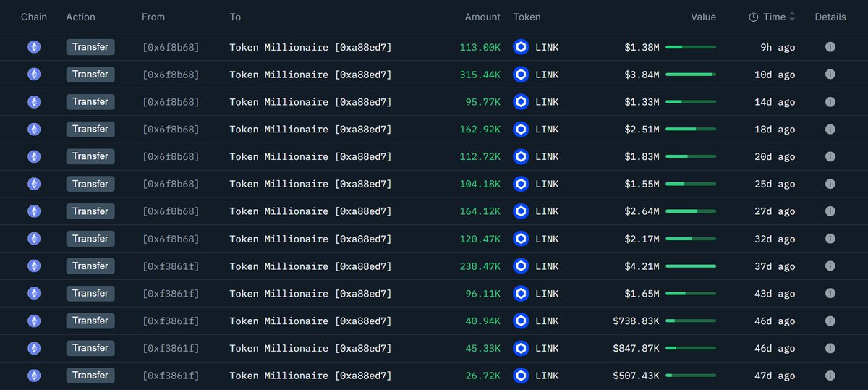Click the Amount column header
868x390 pixels.
482,17
